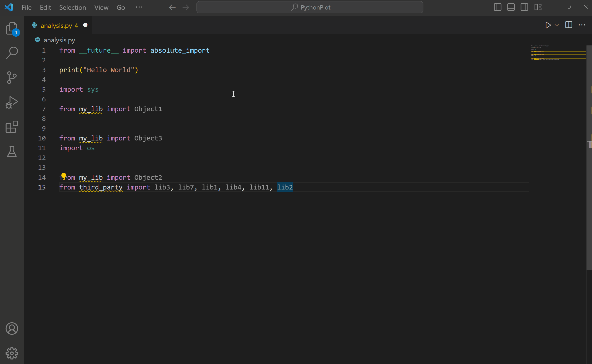Toggle the bottom panel visibility

(x=511, y=7)
